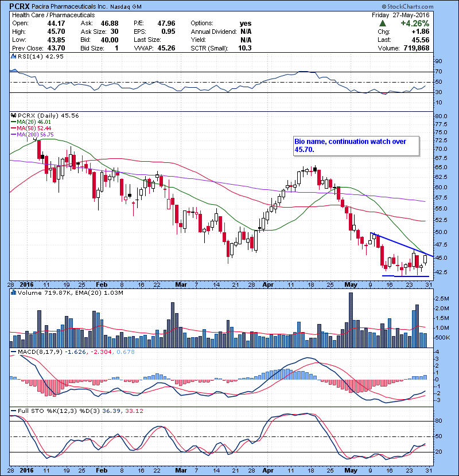Click the MA(20) 46.01 green legend

[30, 122]
